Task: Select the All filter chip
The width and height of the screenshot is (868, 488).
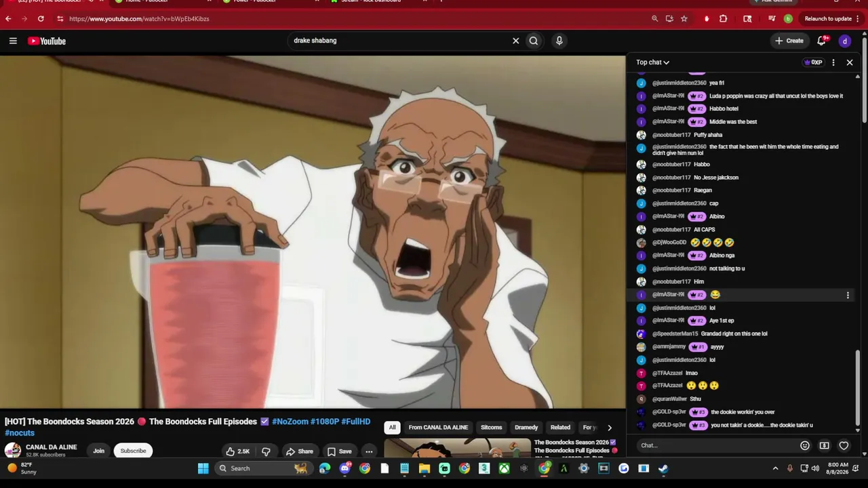Action: [392, 428]
